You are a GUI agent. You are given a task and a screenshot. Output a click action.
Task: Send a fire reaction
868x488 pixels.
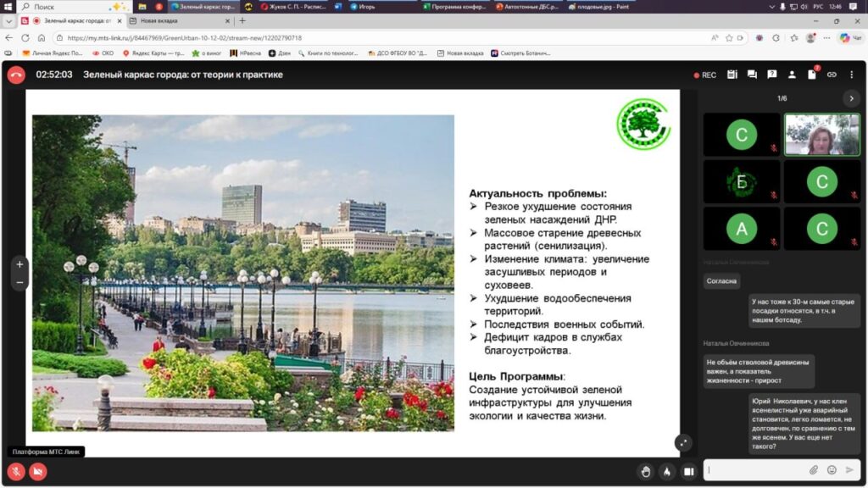click(666, 471)
